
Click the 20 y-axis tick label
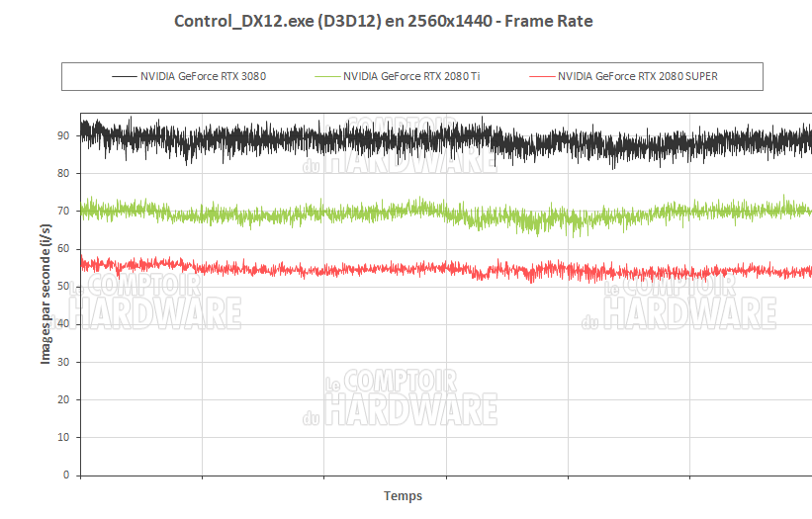[x=63, y=399]
